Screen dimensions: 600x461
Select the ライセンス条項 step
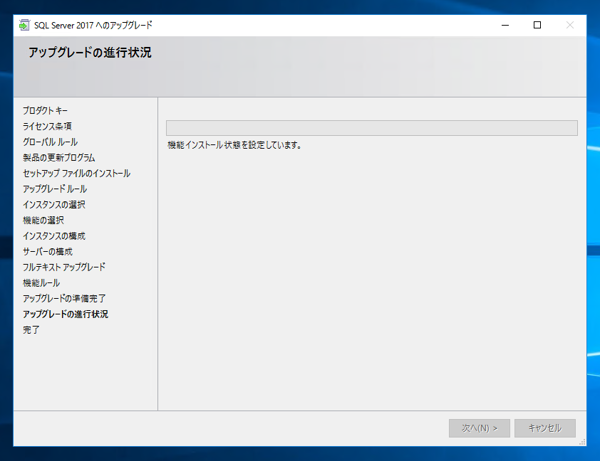pyautogui.click(x=47, y=126)
